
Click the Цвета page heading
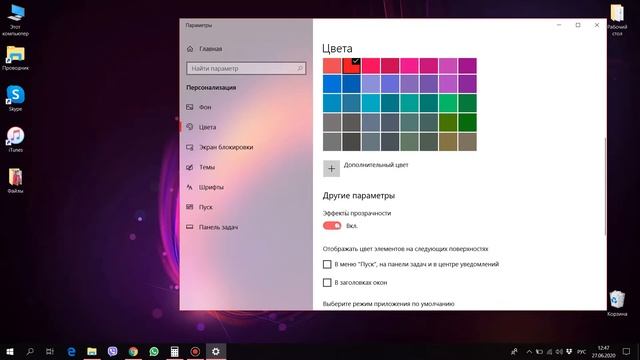[337, 49]
